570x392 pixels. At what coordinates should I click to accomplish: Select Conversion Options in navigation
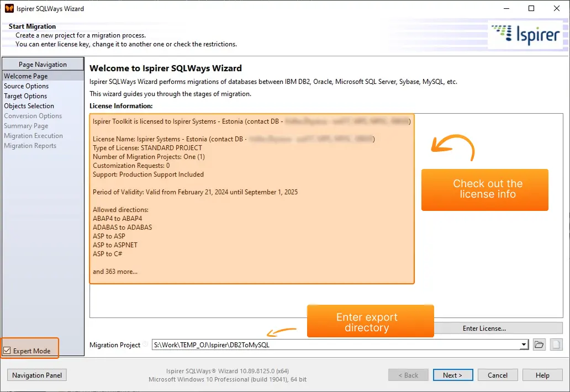click(33, 116)
